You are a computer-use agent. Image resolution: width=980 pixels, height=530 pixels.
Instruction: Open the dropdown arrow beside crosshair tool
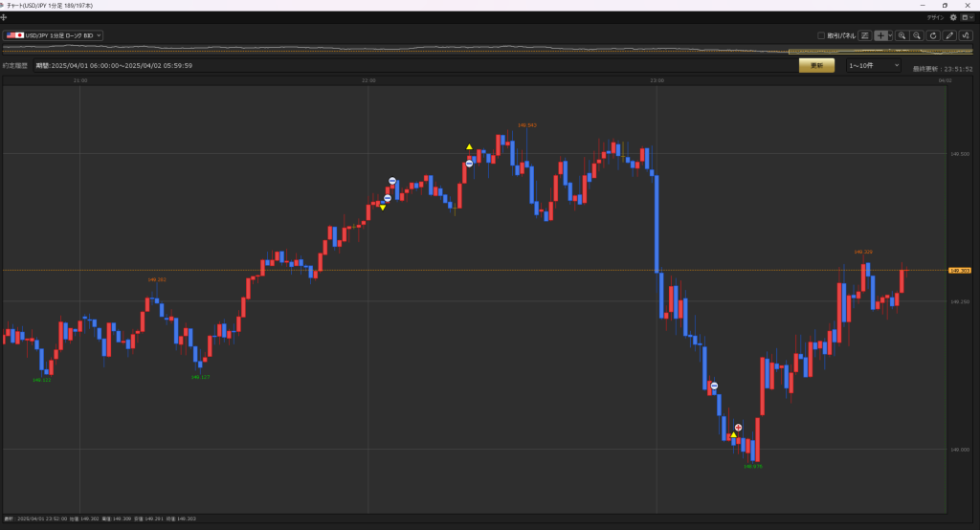(x=890, y=35)
